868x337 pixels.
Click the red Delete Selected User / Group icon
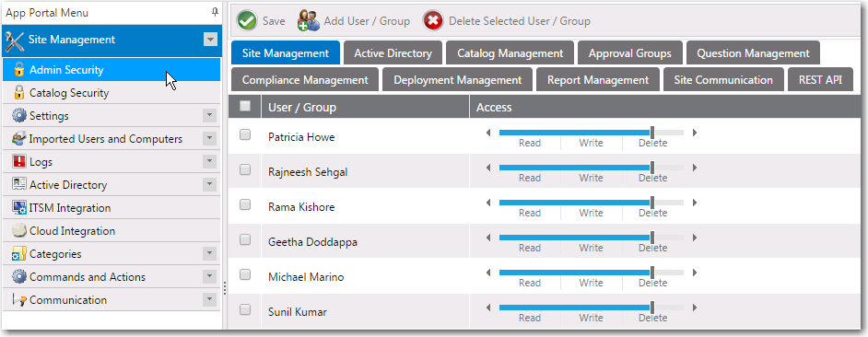pyautogui.click(x=433, y=21)
